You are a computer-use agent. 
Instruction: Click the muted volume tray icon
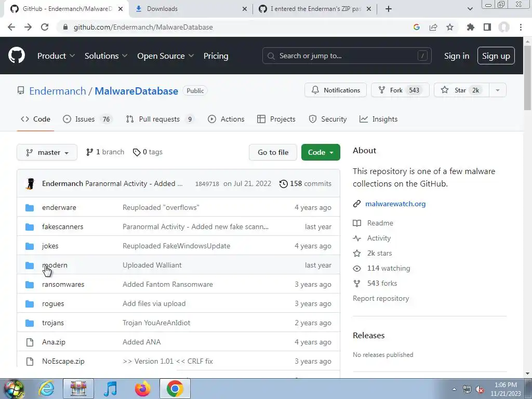point(480,389)
